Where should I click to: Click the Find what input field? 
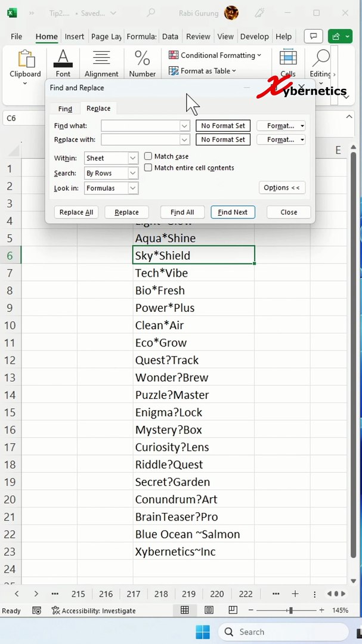click(141, 126)
